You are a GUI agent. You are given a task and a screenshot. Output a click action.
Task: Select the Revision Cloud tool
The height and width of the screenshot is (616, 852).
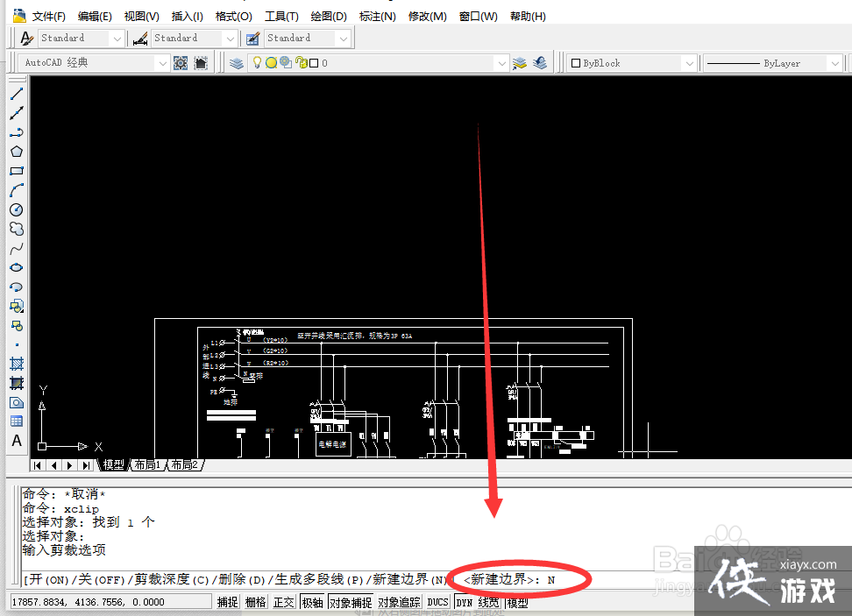tap(16, 228)
